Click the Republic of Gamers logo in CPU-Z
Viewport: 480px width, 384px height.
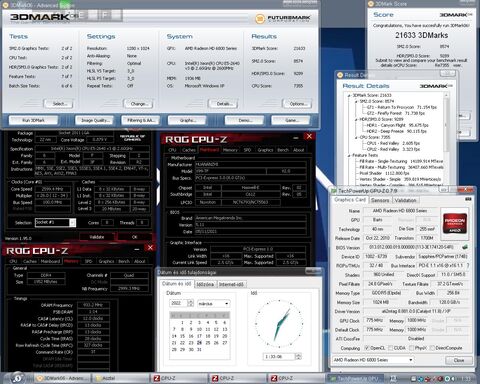click(132, 138)
